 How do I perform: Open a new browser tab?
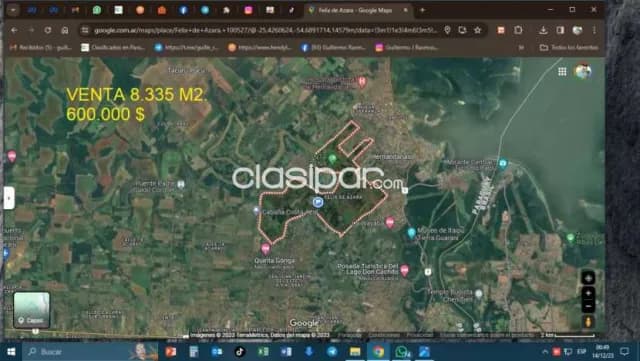(x=422, y=10)
